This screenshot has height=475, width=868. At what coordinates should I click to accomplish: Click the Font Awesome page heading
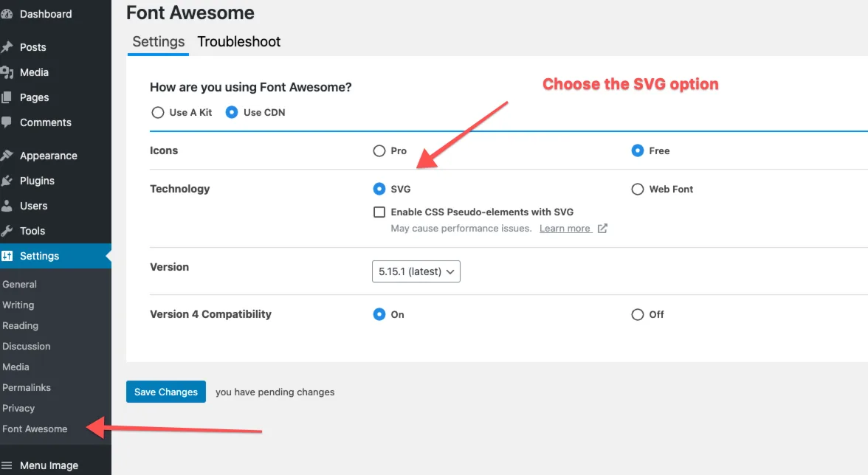[x=190, y=13]
